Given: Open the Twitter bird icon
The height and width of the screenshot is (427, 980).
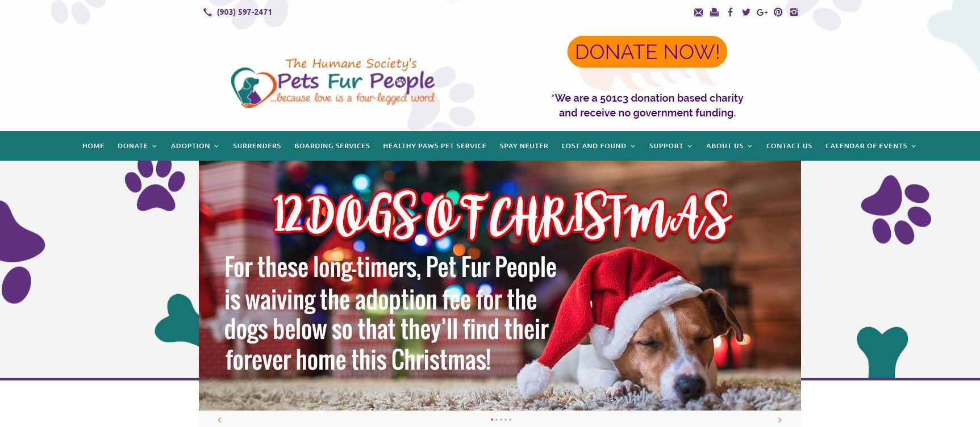Looking at the screenshot, I should tap(746, 12).
